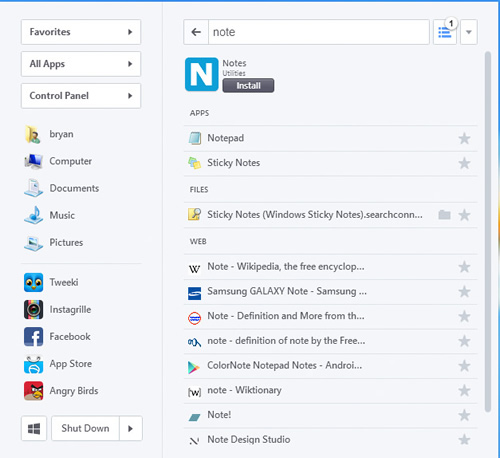
Task: Expand the Control Panel menu
Action: click(81, 96)
